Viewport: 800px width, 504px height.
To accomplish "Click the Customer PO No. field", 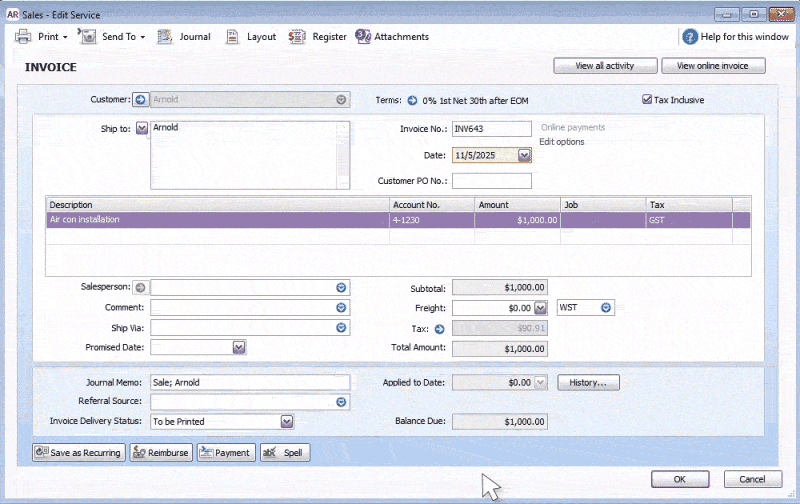I will [492, 181].
